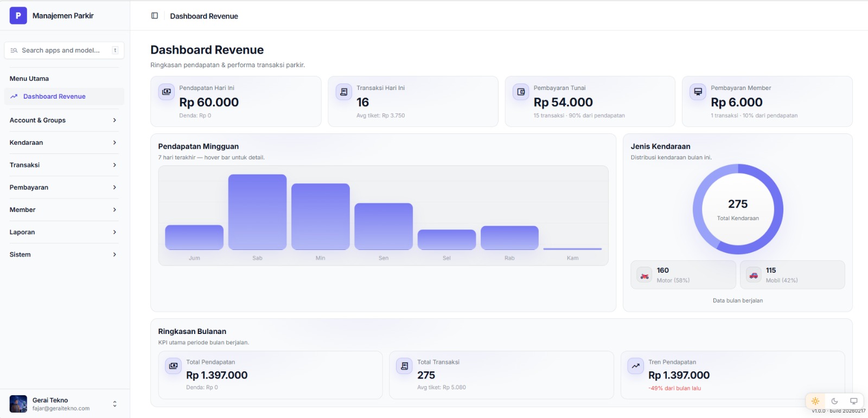This screenshot has width=868, height=418.
Task: Click the Transaksi Hari Ini receipt icon
Action: pyautogui.click(x=343, y=92)
